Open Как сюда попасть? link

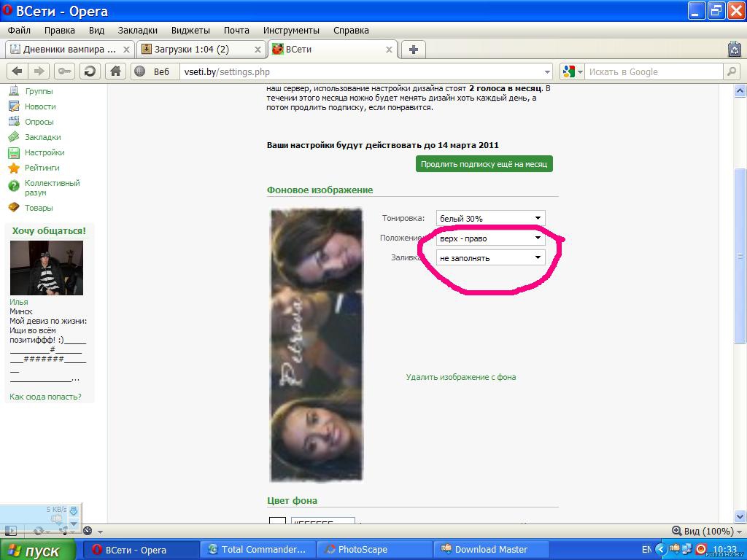coord(45,397)
